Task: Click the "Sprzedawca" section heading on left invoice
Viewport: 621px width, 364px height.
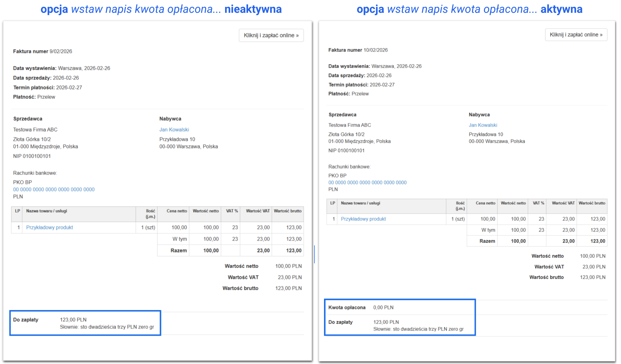Action: tap(28, 119)
